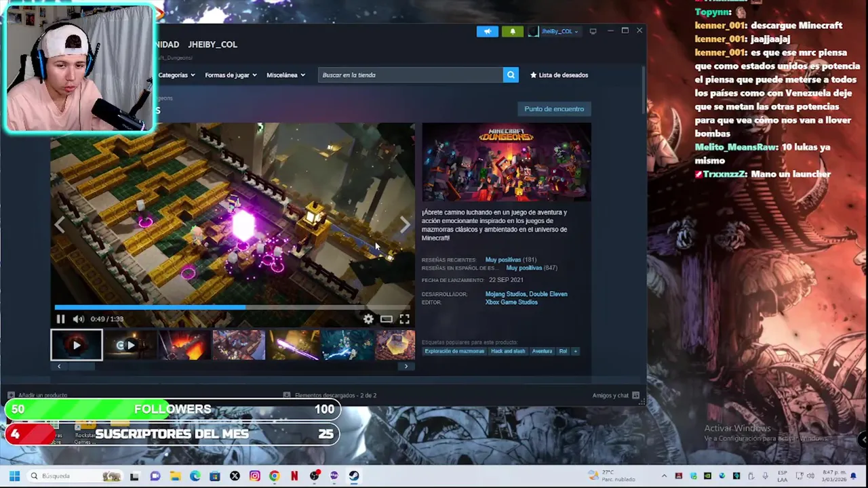This screenshot has width=868, height=488.
Task: Open Lista de deseados wishlist
Action: [x=559, y=75]
